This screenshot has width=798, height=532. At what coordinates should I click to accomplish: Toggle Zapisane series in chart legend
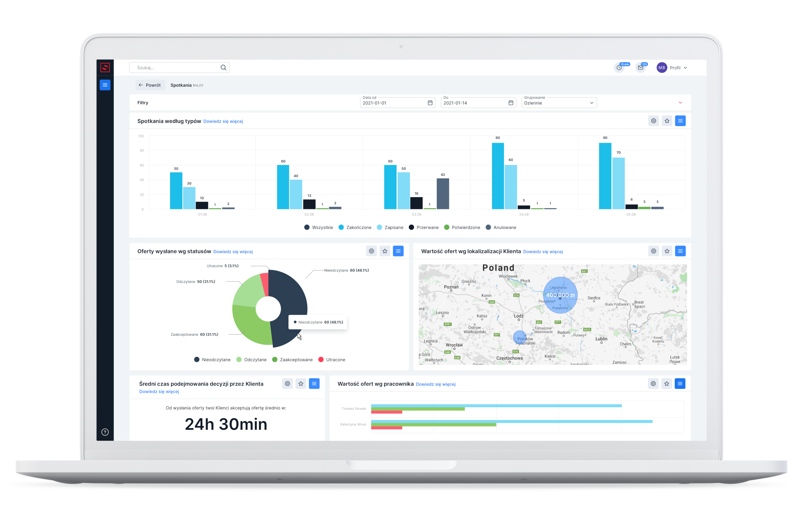[390, 227]
